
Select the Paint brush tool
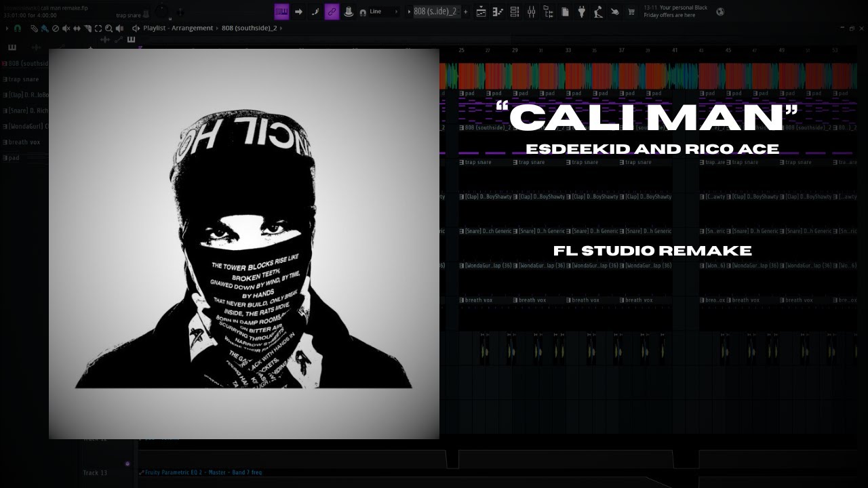[x=45, y=28]
